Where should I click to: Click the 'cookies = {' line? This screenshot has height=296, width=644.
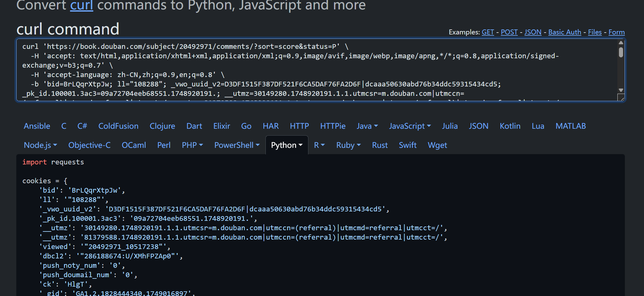pyautogui.click(x=45, y=181)
